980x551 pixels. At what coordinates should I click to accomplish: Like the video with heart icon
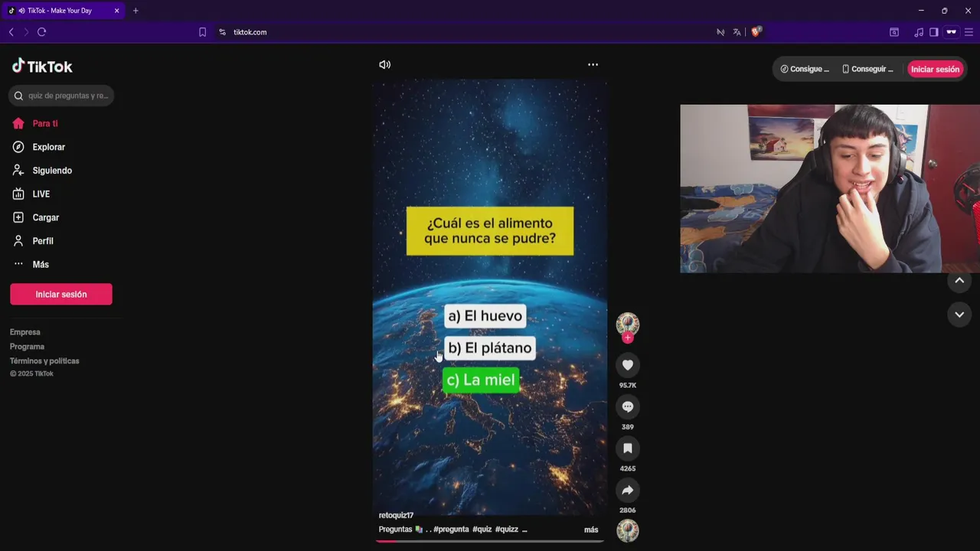coord(628,365)
